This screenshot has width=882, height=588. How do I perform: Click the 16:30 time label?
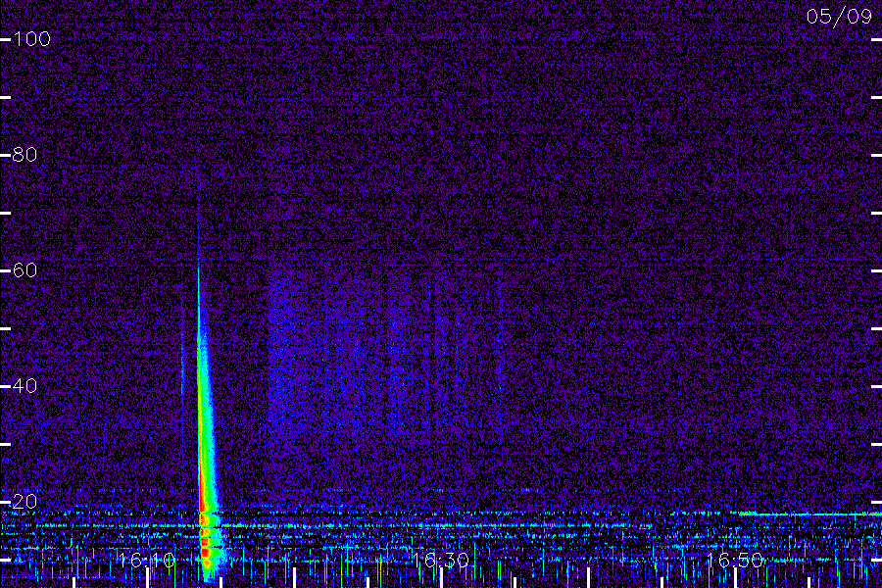pyautogui.click(x=440, y=560)
